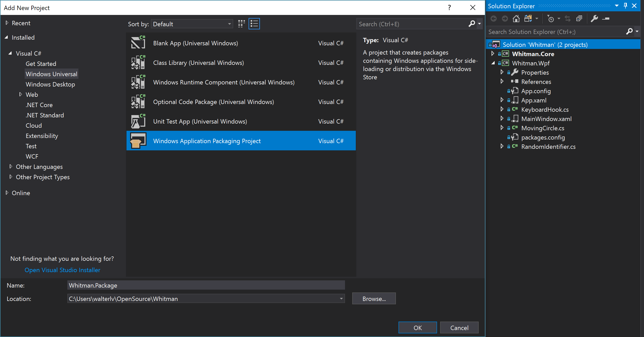Select the Windows Desktop category
This screenshot has height=337, width=644.
pos(50,84)
